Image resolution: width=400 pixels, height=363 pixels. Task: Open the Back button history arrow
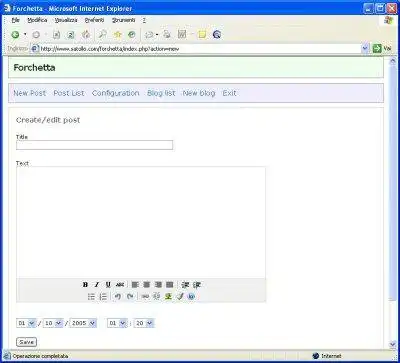[x=25, y=34]
